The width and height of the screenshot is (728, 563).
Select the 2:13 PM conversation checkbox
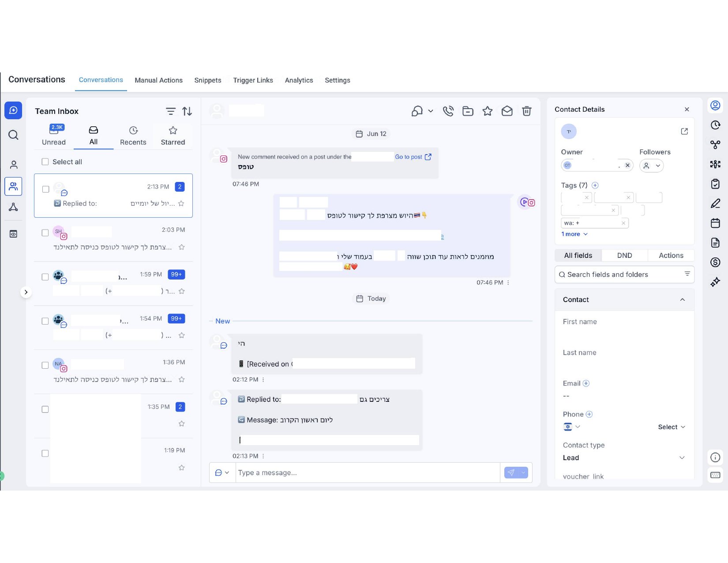tap(45, 189)
